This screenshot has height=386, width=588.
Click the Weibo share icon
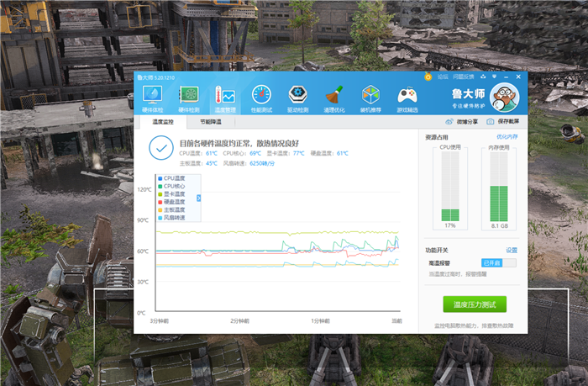(449, 122)
